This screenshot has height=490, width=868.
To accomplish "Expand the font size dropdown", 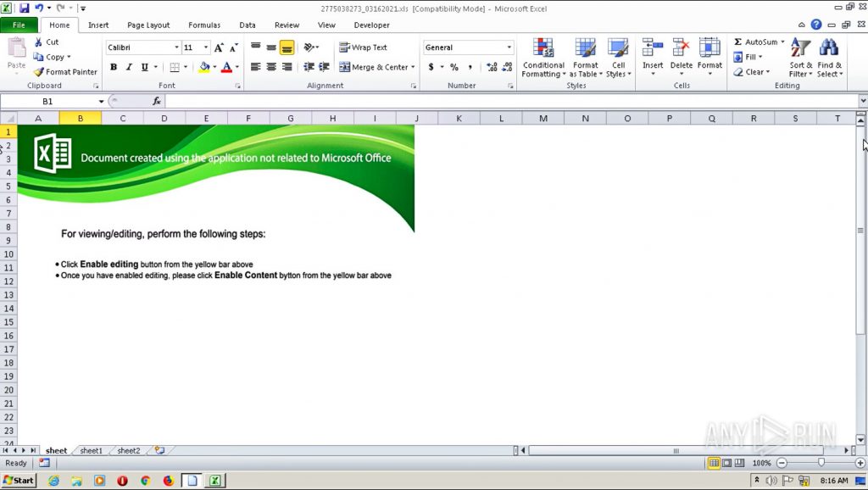I will (x=206, y=47).
